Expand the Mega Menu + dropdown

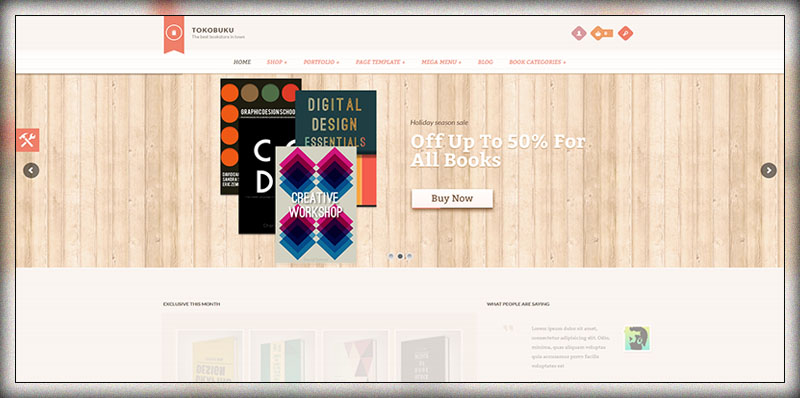441,62
